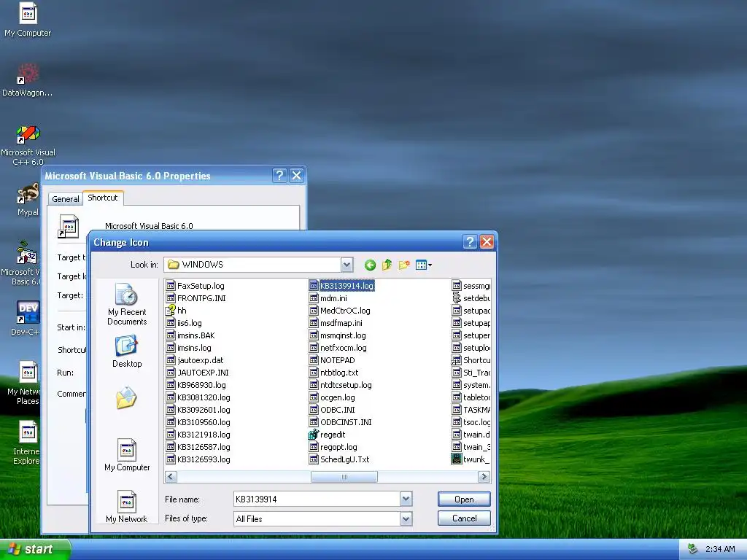Viewport: 747px width, 560px height.
Task: Create a new folder in WINDOWS
Action: click(x=404, y=265)
